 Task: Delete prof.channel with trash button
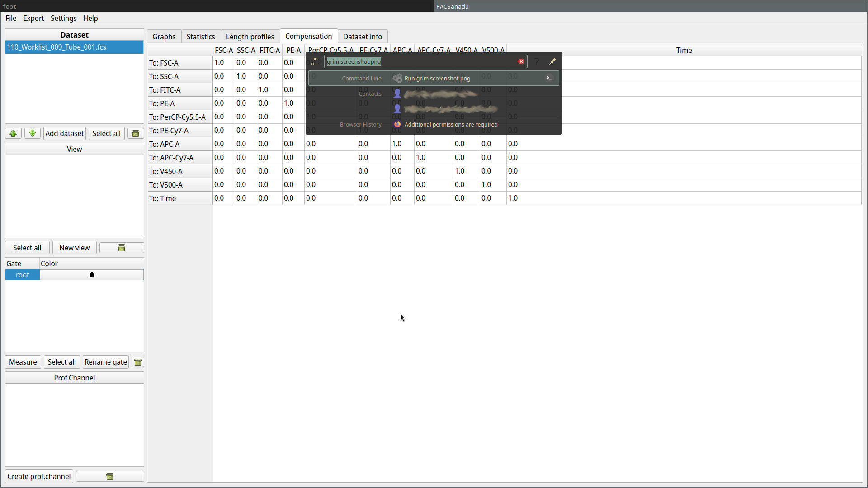coord(110,476)
